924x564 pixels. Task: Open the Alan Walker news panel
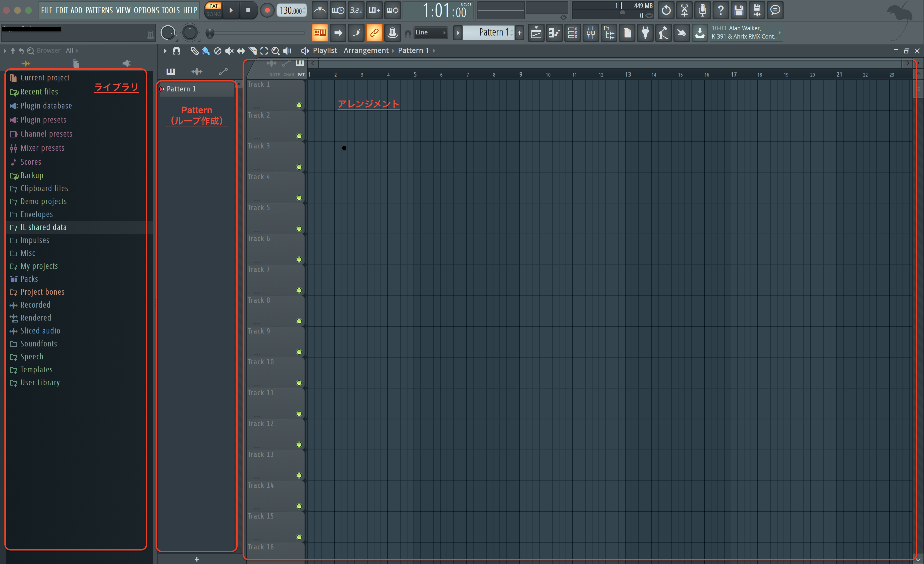point(746,32)
